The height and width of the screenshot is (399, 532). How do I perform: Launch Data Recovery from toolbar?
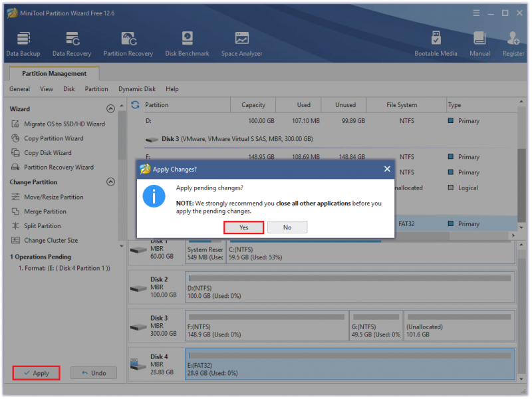pyautogui.click(x=72, y=44)
